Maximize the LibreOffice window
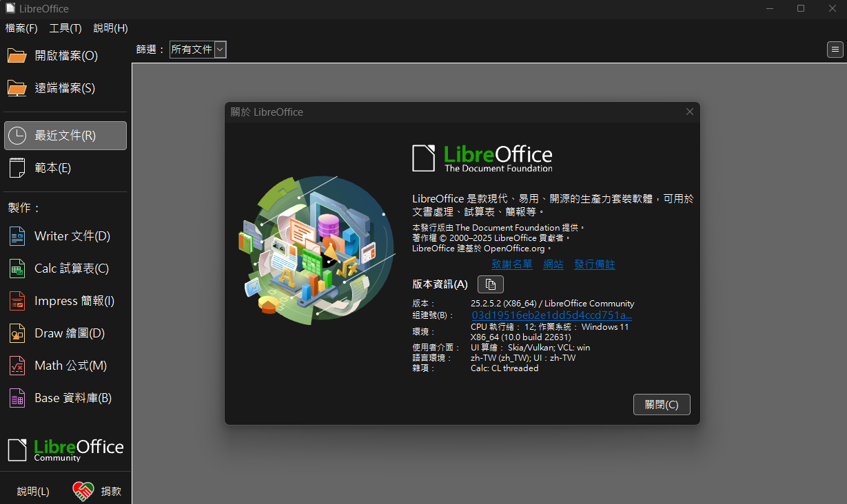The height and width of the screenshot is (504, 847). 801,8
